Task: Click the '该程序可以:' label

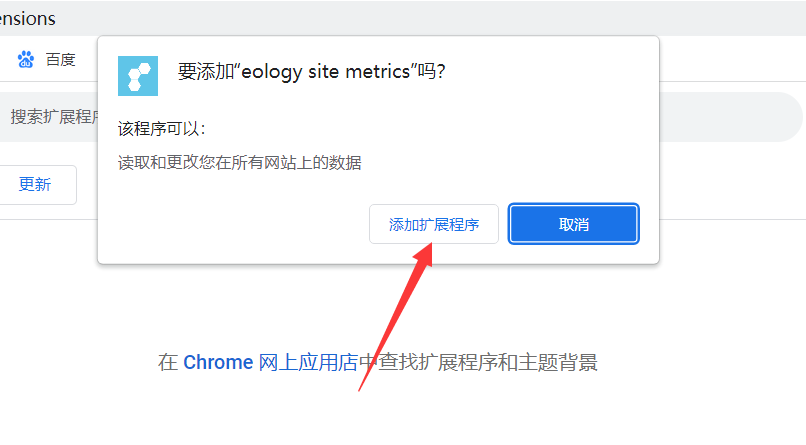Action: [x=161, y=129]
